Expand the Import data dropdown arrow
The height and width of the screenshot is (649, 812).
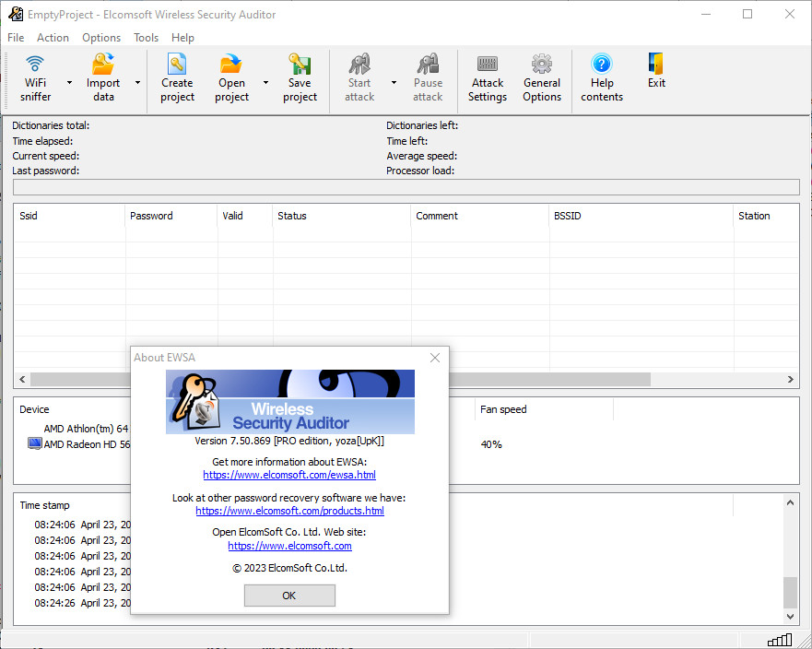137,83
